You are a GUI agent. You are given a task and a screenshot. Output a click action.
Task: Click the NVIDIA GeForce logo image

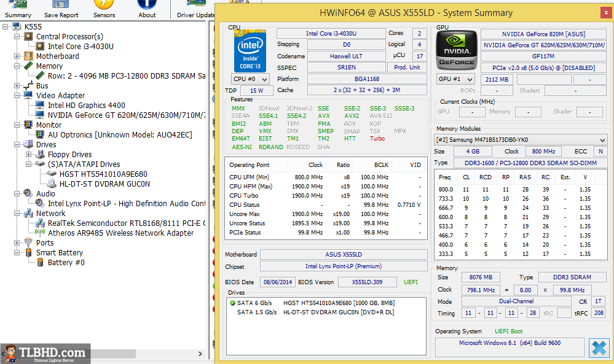coord(457,50)
